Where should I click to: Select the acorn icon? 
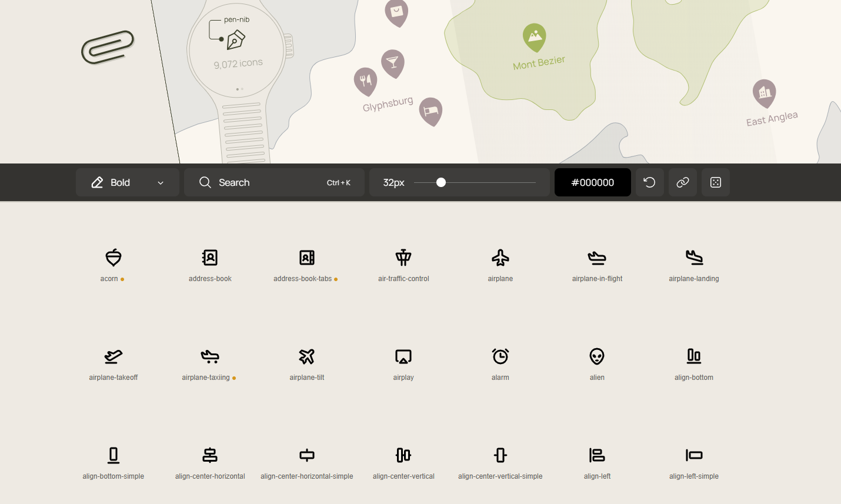tap(114, 258)
